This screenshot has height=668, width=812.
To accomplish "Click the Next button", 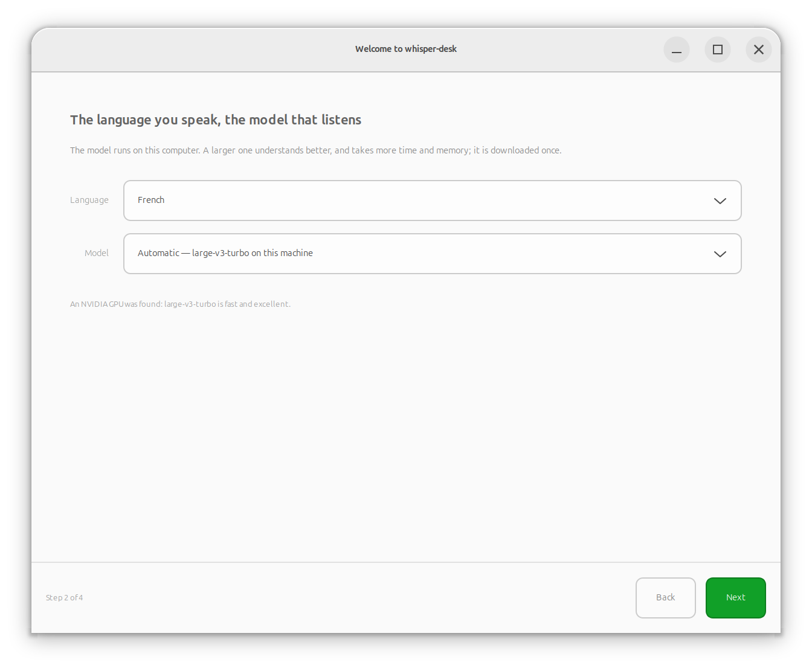I will point(736,598).
